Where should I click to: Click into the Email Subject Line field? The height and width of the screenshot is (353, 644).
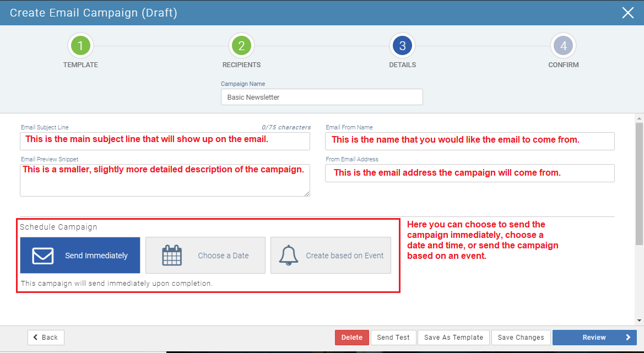[x=165, y=141]
